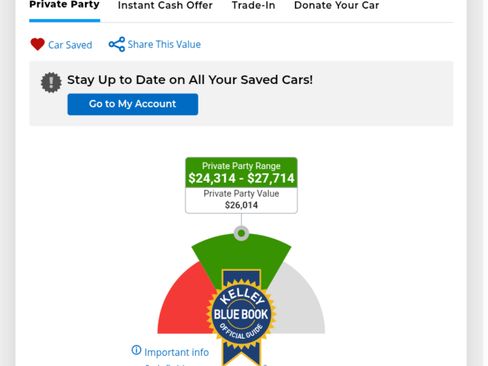Click the green Private Party Range banner

(241, 172)
